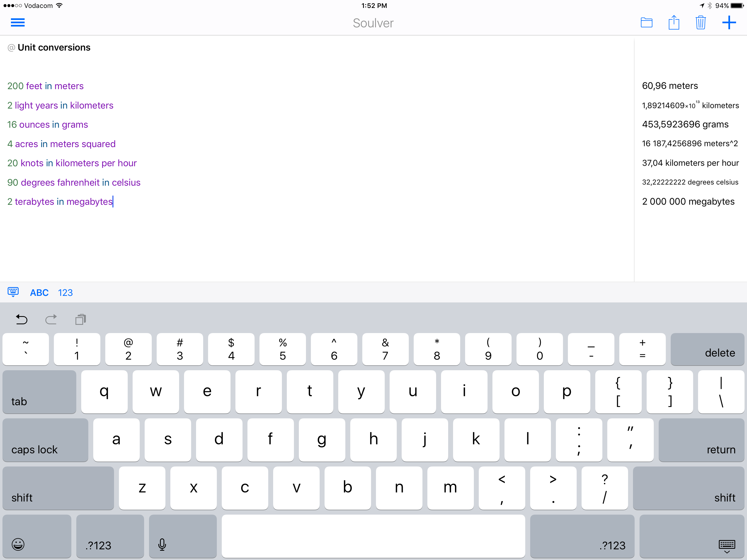Tap the comma less-than key
The image size is (747, 560).
(502, 488)
